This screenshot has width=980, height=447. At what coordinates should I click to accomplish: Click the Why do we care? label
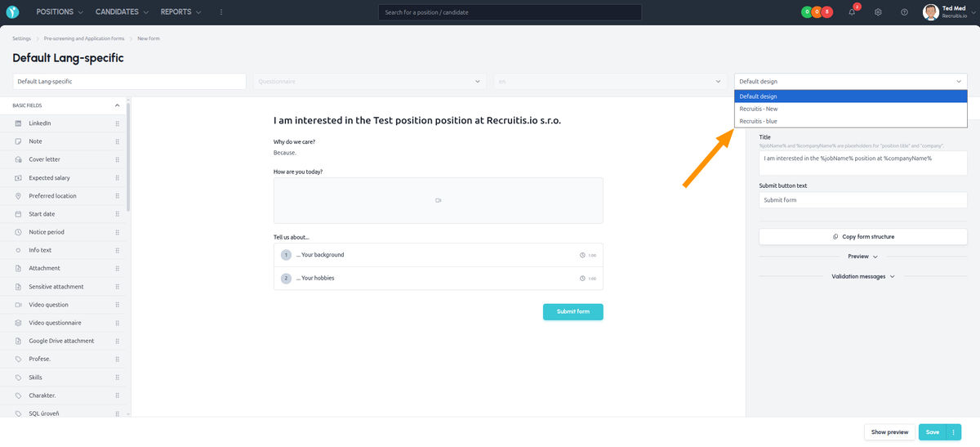pos(294,141)
